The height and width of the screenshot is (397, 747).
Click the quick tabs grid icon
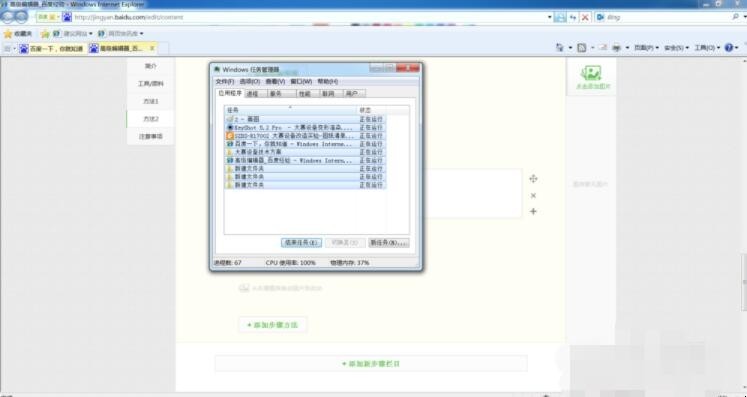tap(8, 49)
